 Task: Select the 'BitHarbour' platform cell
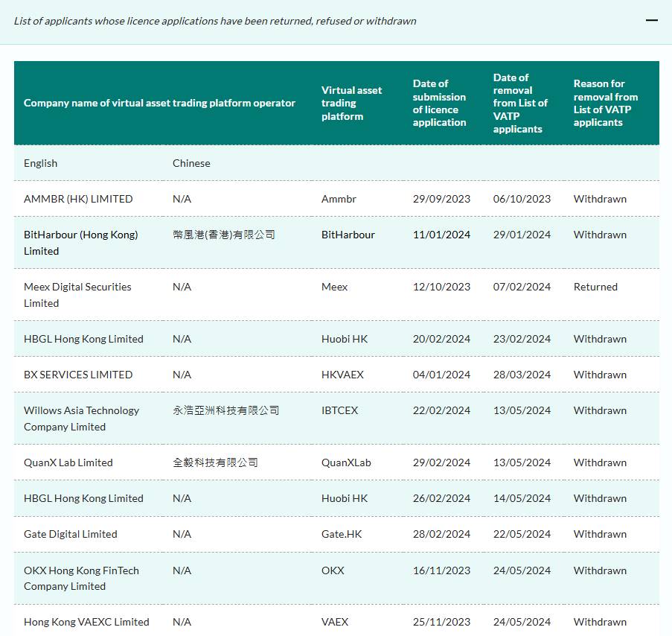(348, 235)
